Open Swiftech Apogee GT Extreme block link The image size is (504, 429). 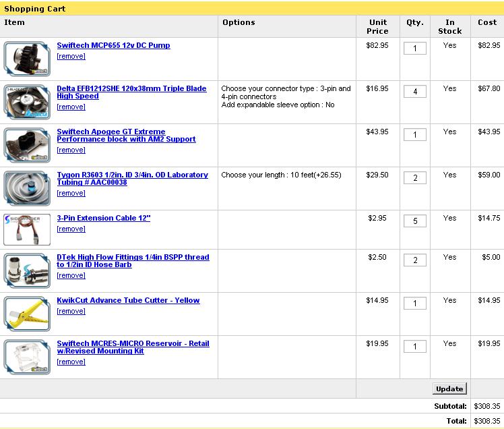tap(126, 135)
